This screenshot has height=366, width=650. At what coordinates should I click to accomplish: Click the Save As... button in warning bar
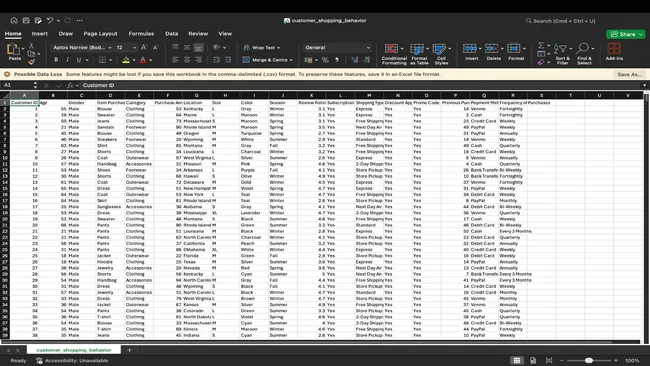tap(629, 75)
